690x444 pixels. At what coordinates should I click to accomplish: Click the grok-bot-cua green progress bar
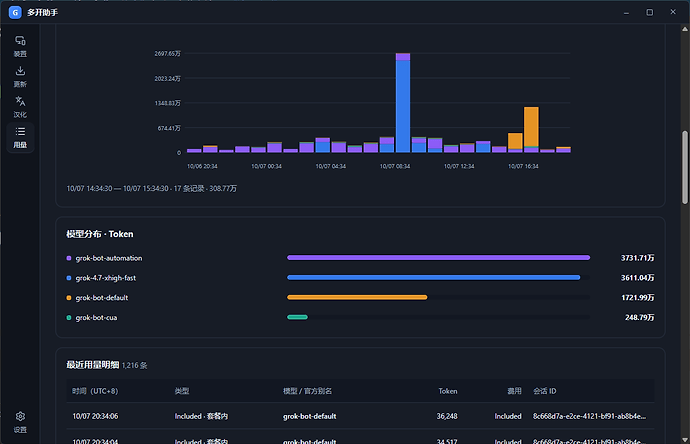pos(297,317)
